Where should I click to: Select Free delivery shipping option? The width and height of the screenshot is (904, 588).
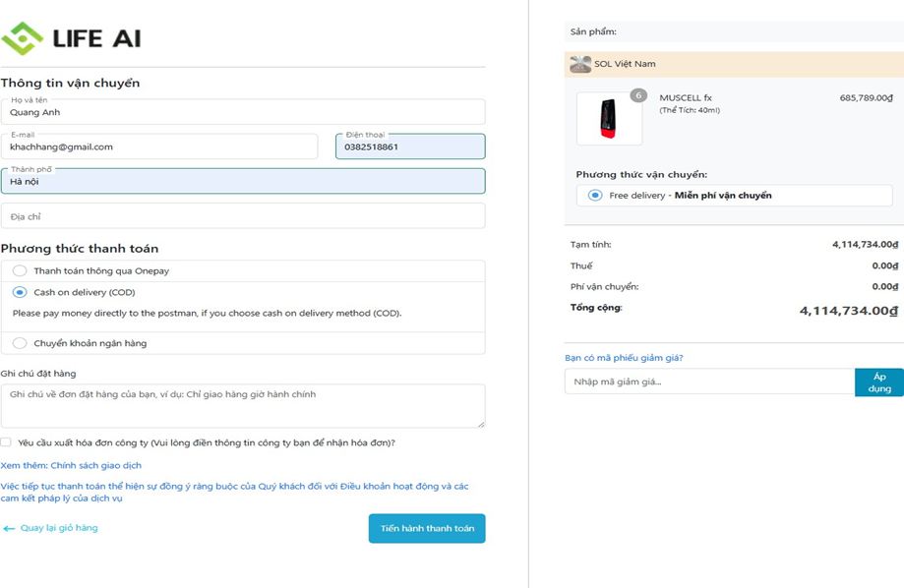595,196
